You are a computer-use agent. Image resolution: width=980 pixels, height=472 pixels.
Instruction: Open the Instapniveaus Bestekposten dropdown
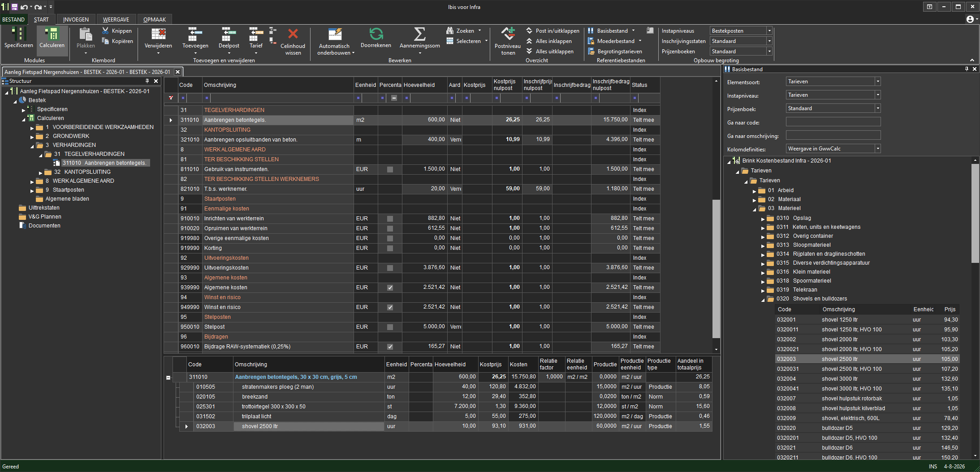[769, 31]
